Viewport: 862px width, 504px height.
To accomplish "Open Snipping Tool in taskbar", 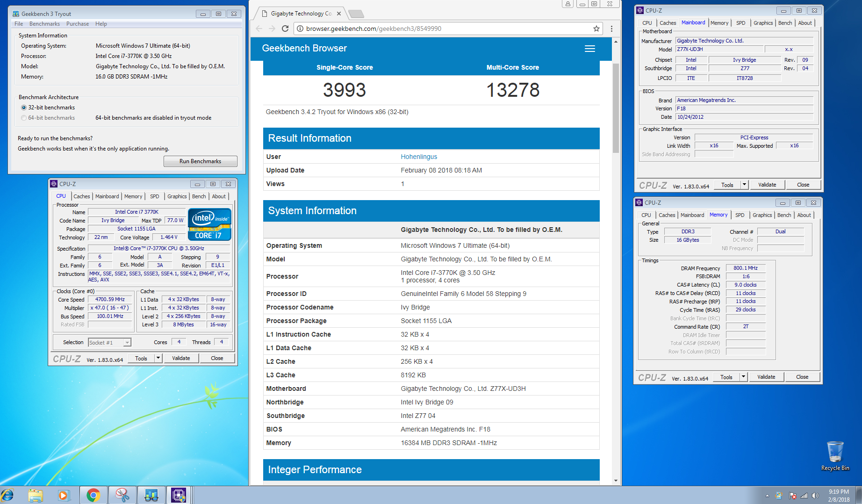I will click(122, 495).
